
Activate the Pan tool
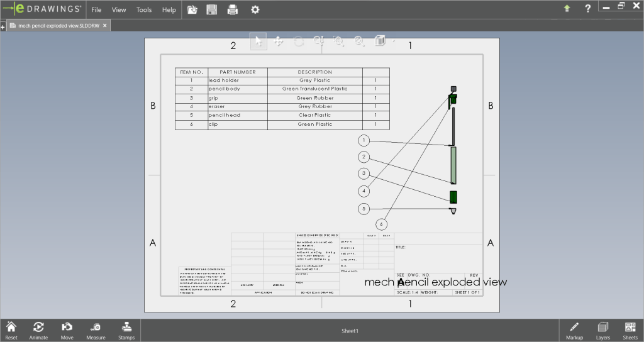[x=279, y=41]
